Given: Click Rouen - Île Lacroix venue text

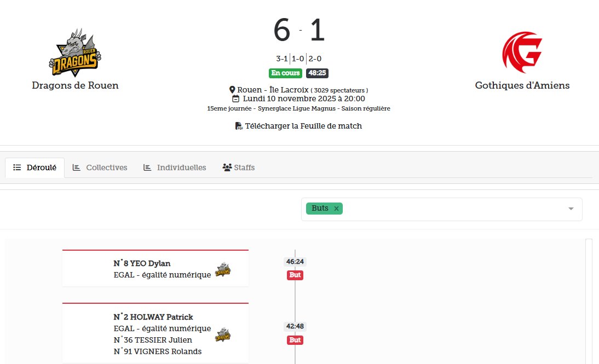Looking at the screenshot, I should (273, 90).
